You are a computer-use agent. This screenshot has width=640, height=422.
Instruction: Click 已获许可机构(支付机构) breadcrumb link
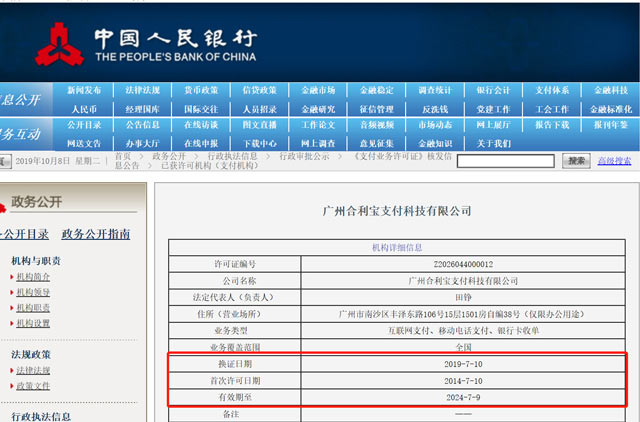click(210, 166)
